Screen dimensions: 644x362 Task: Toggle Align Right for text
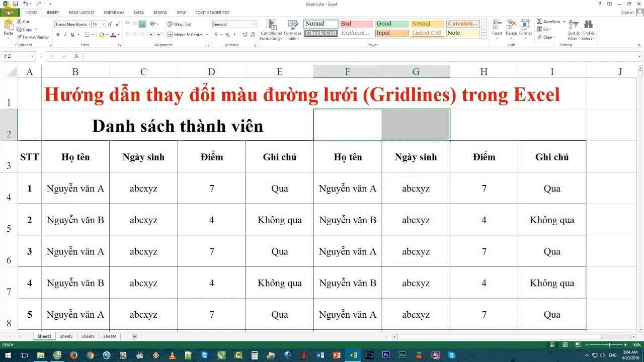tap(142, 35)
